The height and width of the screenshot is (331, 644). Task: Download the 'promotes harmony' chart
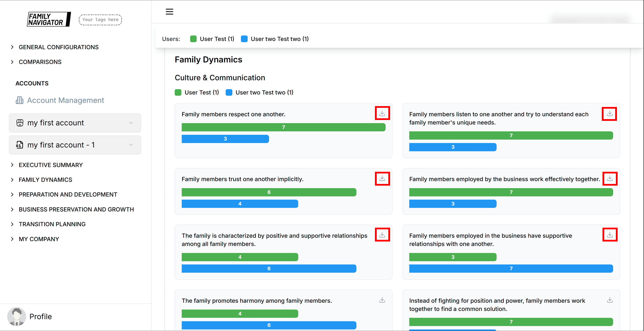382,300
